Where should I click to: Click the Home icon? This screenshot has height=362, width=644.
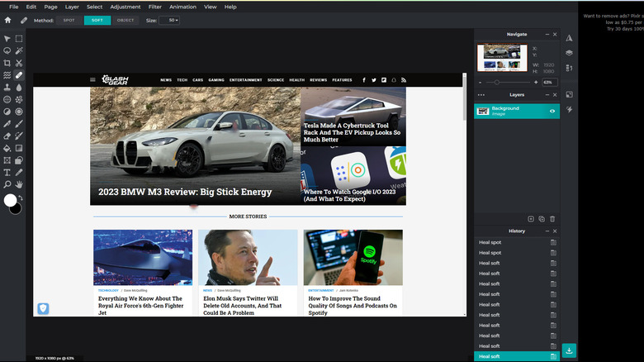pos(8,20)
